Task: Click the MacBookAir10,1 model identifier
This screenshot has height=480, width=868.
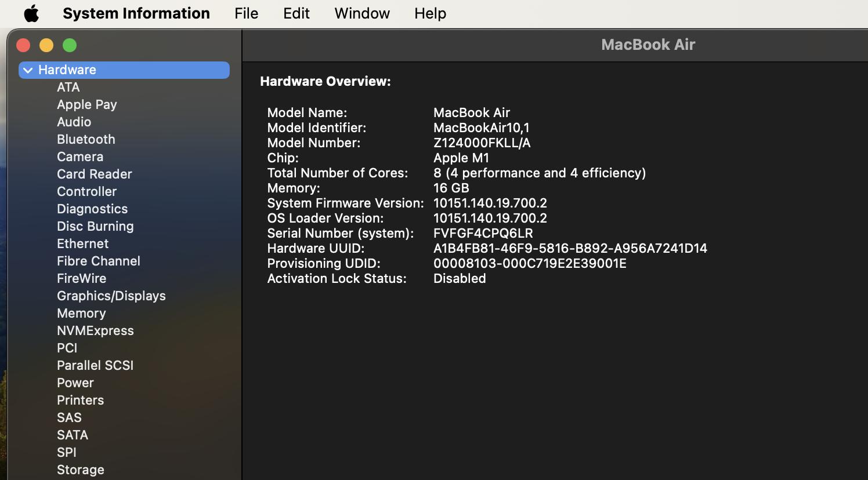Action: click(x=482, y=128)
